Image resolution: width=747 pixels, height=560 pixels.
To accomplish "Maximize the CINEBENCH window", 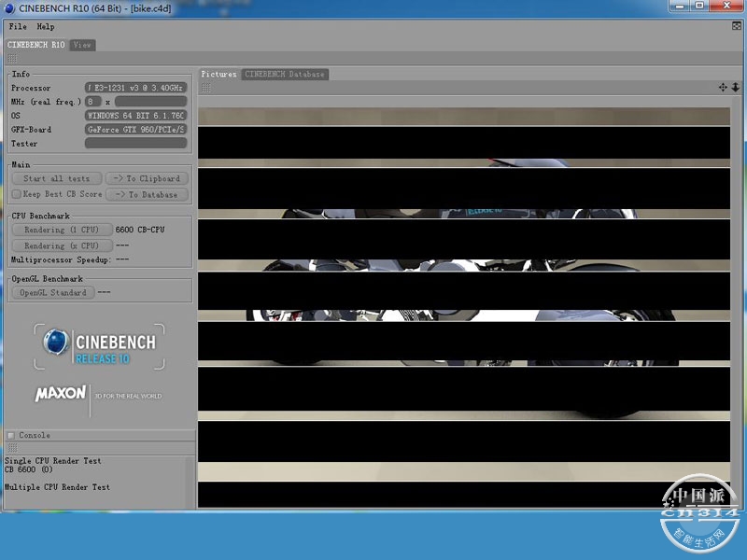I will tap(699, 6).
